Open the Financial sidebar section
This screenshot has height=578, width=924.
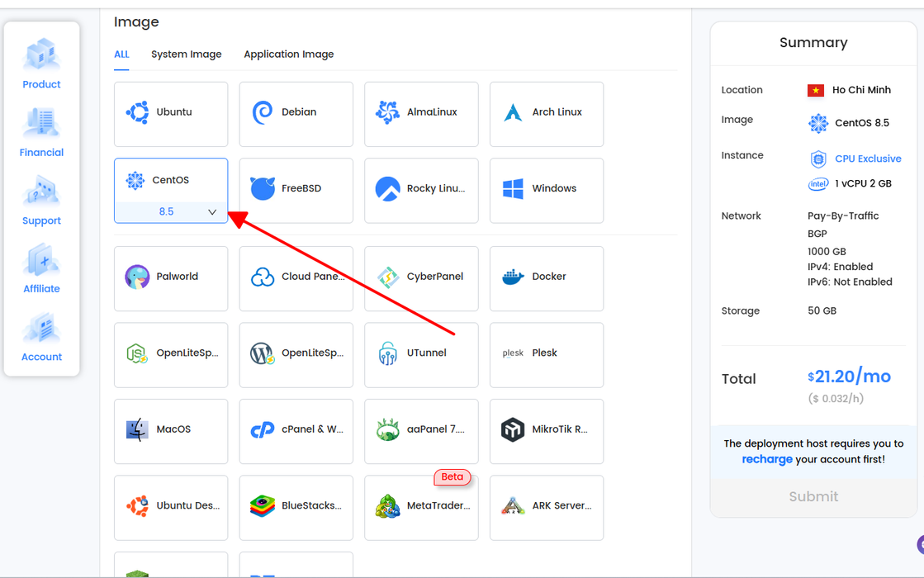tap(41, 132)
